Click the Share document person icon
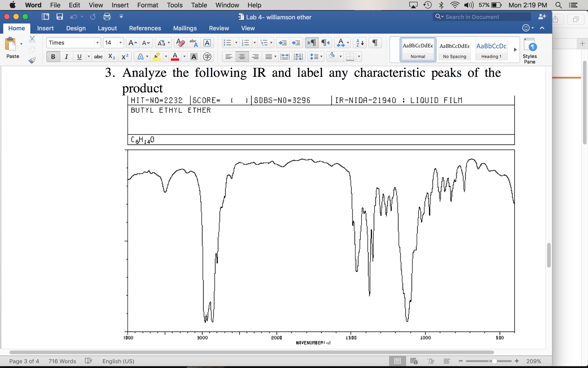The image size is (588, 368). click(542, 17)
